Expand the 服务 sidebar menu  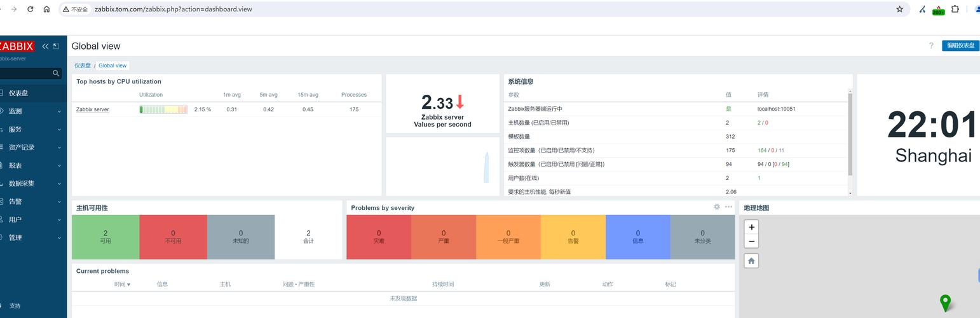(x=33, y=129)
